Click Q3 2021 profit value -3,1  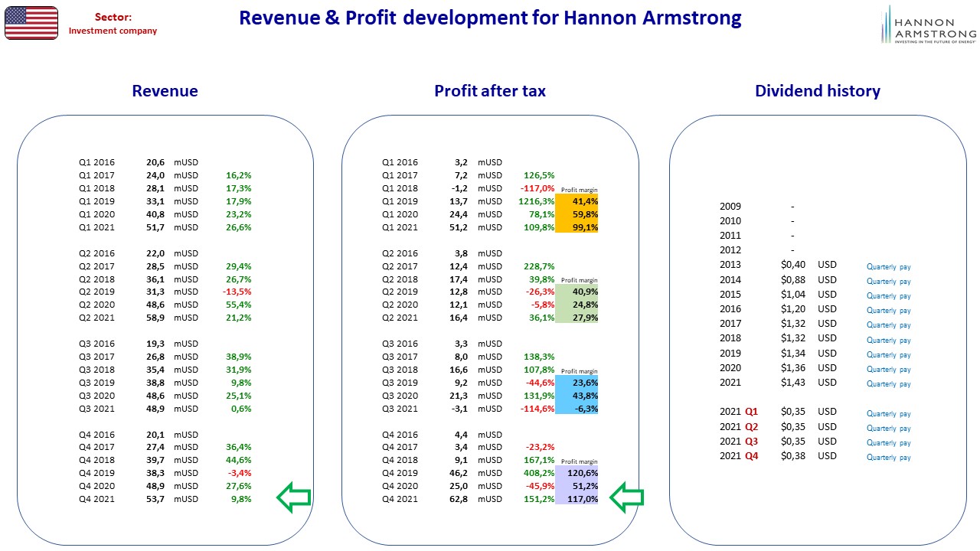tap(459, 409)
